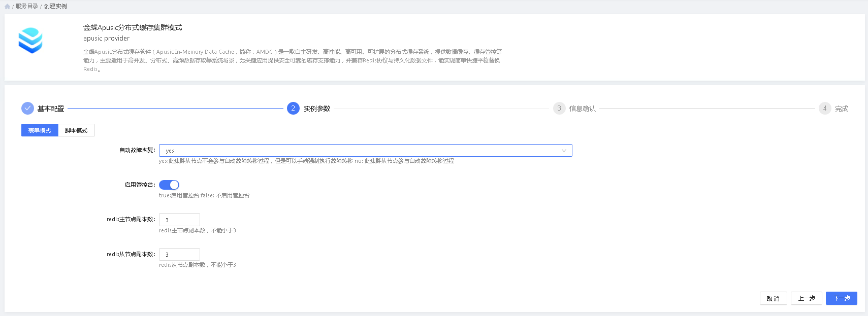Viewport: 868px width, 316px height.
Task: Click the redis从节点副本数 input field
Action: pyautogui.click(x=179, y=255)
